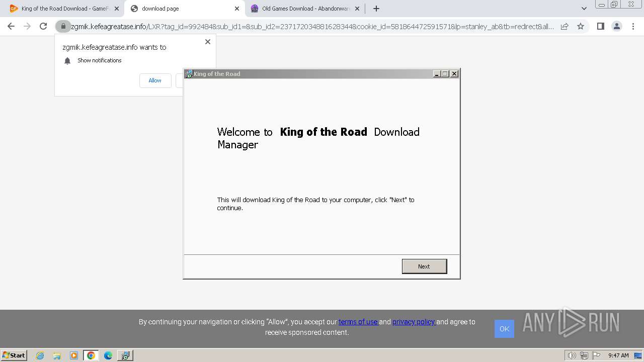The height and width of the screenshot is (362, 644).
Task: Open File Explorer from the taskbar
Action: coord(57,355)
